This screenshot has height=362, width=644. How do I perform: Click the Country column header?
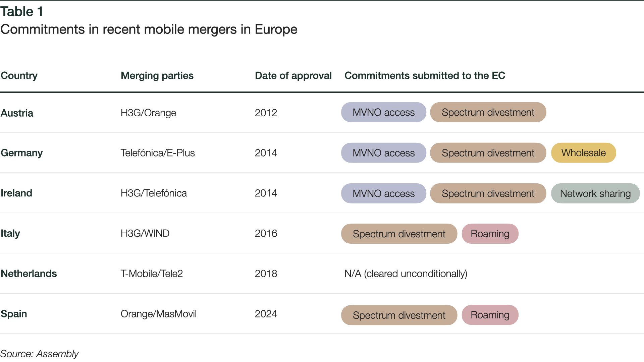tap(19, 76)
